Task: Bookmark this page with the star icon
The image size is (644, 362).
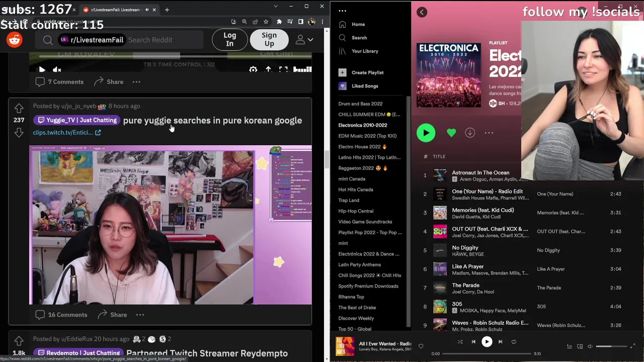Action: point(266,22)
